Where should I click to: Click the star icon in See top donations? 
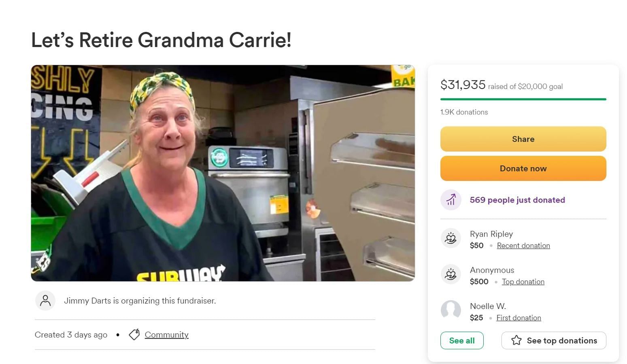[516, 341]
